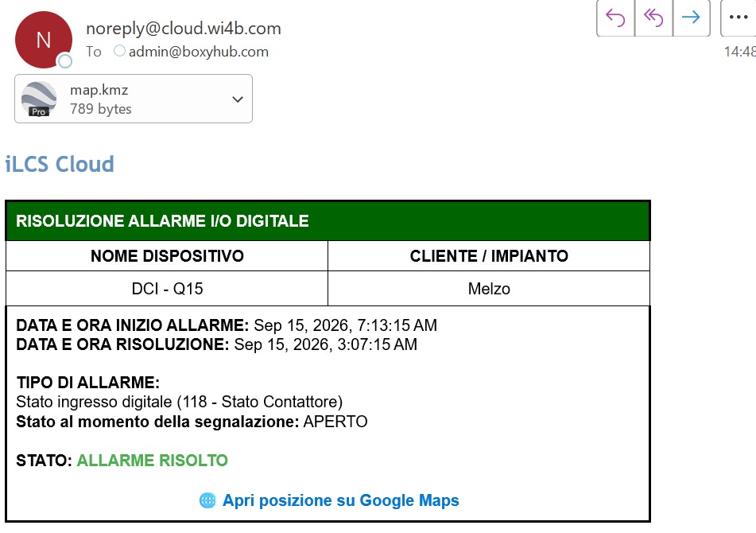
Task: Click Stato ingresso digitale (118 - Stato Contattore)
Action: tap(180, 402)
